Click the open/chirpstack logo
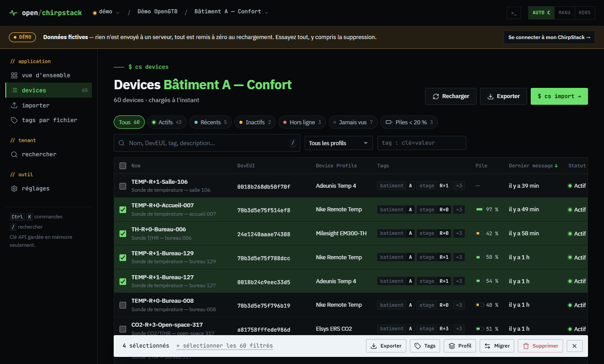Viewport: 604px width, 364px height. pyautogui.click(x=46, y=13)
